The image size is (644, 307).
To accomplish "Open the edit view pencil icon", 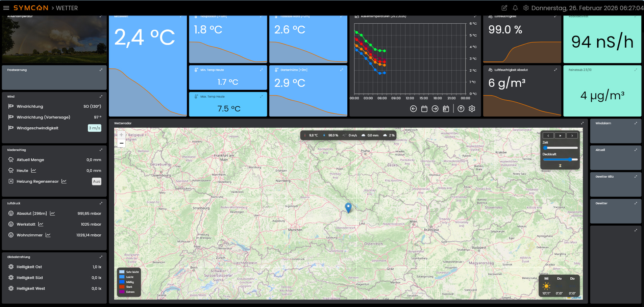I will coord(504,8).
